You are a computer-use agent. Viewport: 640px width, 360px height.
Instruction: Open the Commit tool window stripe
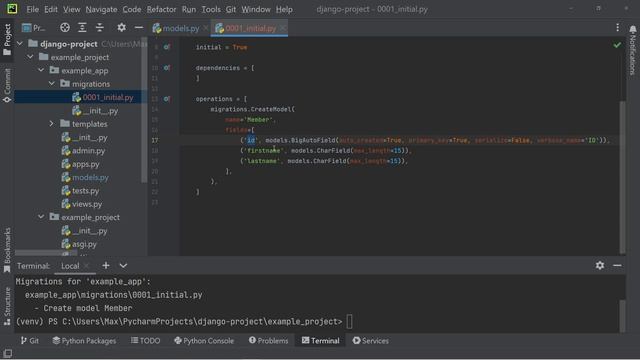point(7,86)
